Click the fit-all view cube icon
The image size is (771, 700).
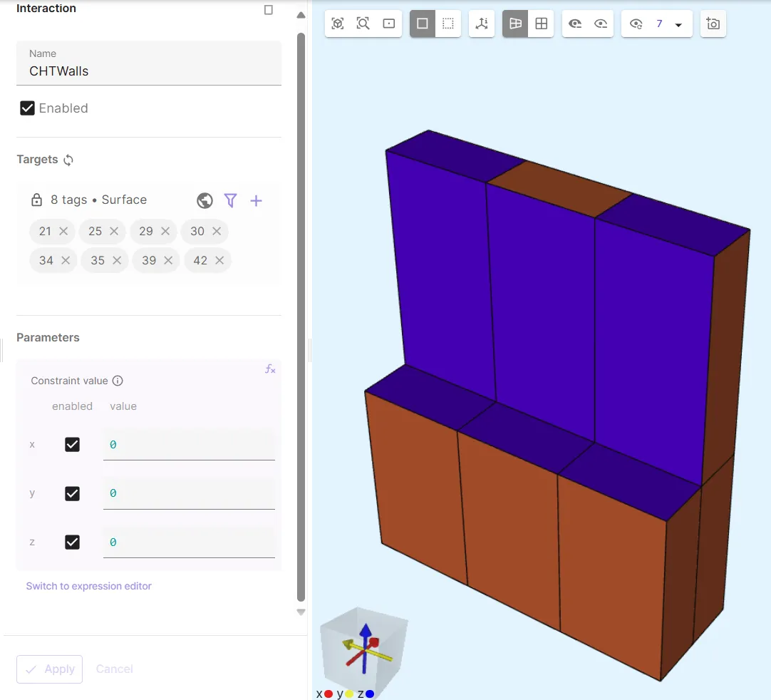tap(338, 24)
